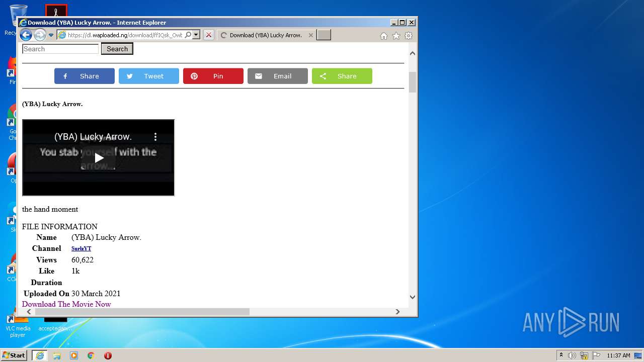Share the page via Email button

click(x=278, y=76)
